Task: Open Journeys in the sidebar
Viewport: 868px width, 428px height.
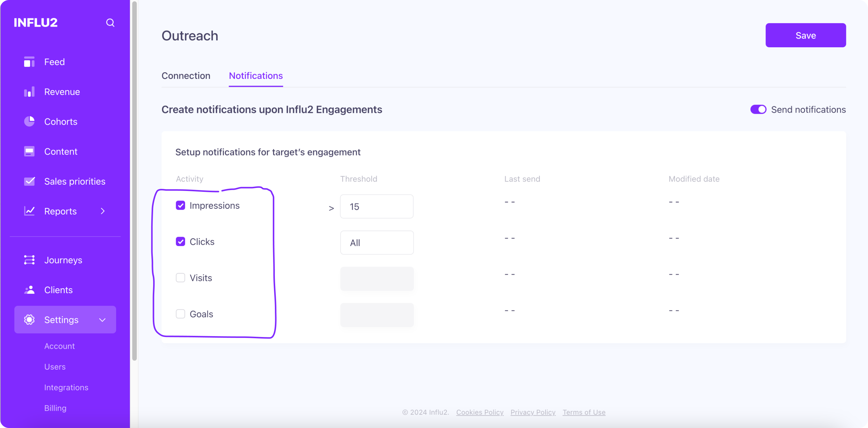Action: (x=63, y=260)
